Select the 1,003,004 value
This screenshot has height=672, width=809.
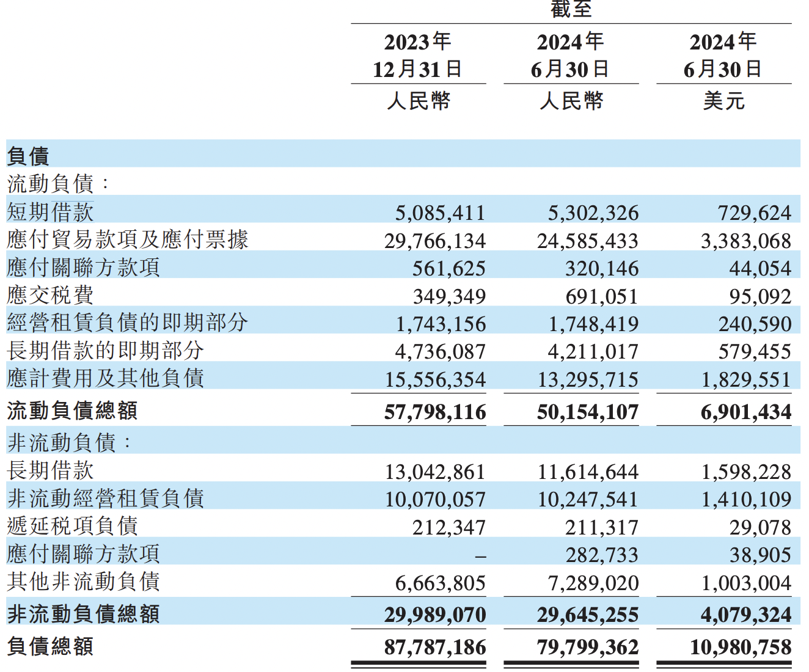pos(746,583)
